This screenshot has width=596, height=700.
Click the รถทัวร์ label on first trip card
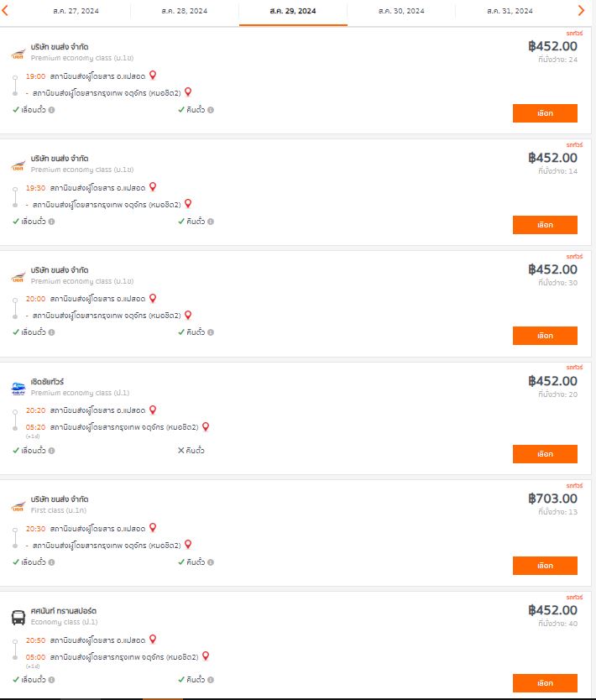(574, 34)
